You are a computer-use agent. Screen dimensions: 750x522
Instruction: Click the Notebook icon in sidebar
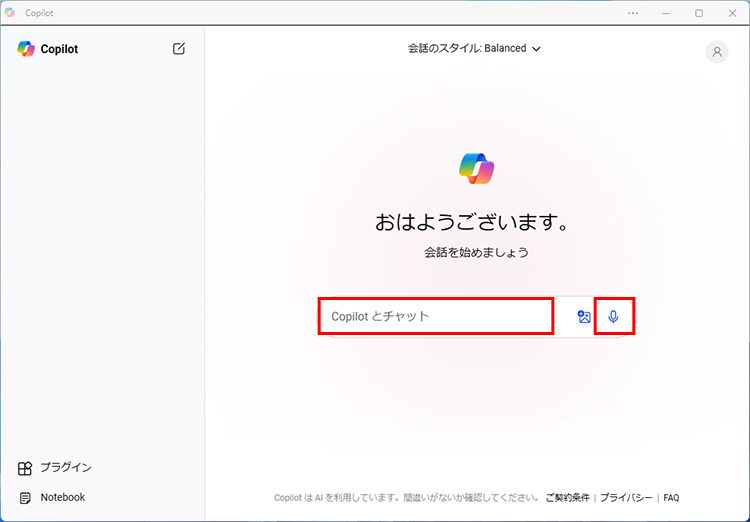pyautogui.click(x=25, y=498)
